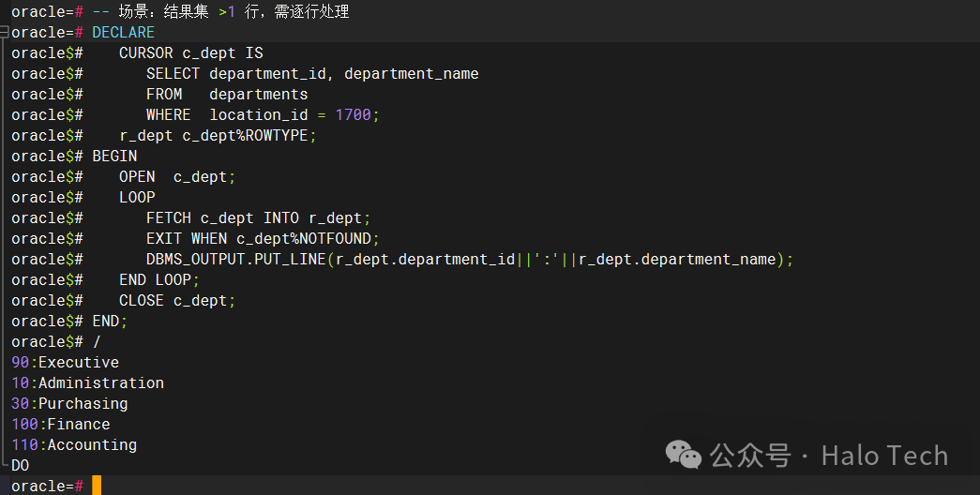The image size is (980, 495).
Task: Click the SELECT keyword
Action: (x=173, y=74)
